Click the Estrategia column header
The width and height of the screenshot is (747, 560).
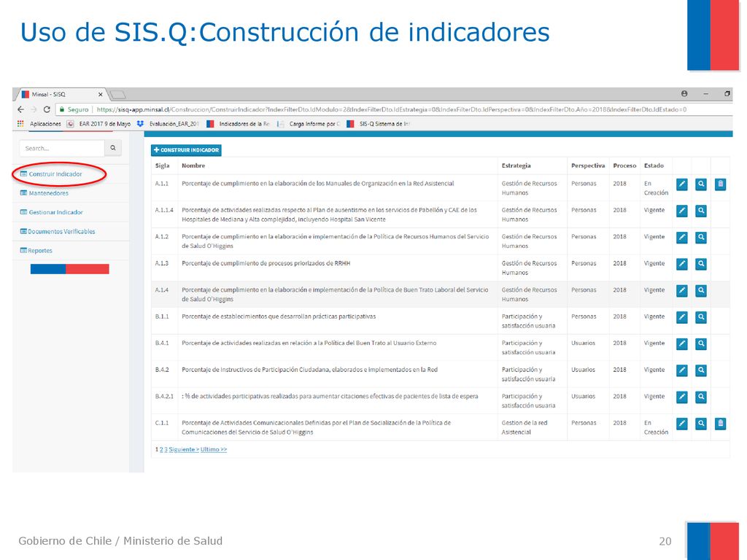click(x=516, y=166)
